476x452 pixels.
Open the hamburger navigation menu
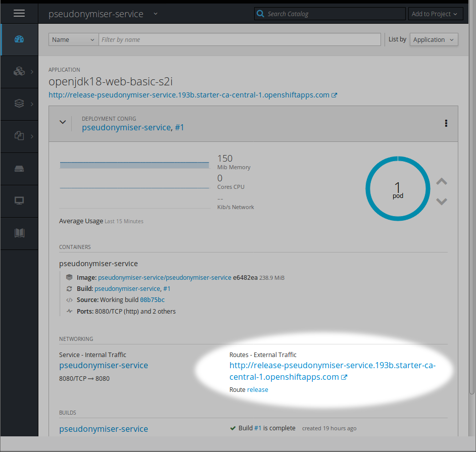pyautogui.click(x=19, y=14)
